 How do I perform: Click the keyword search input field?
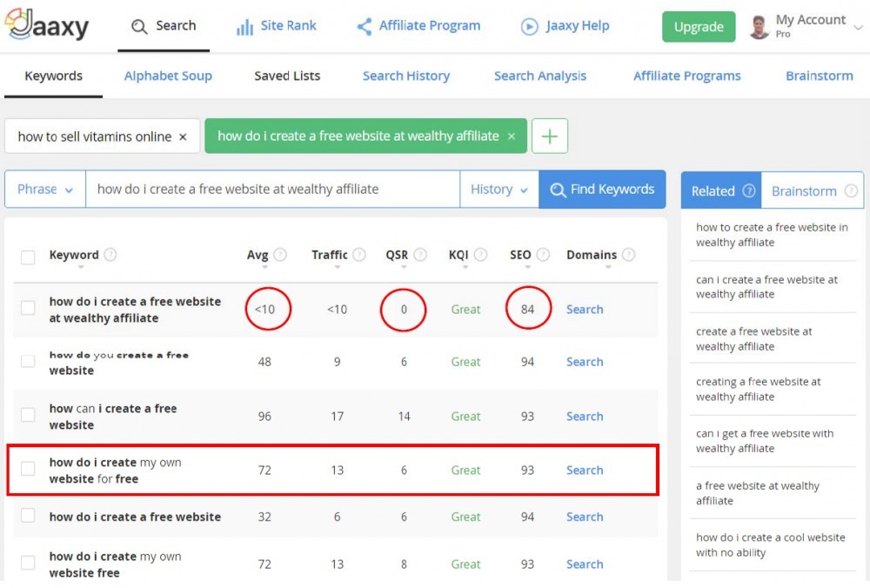coord(272,189)
